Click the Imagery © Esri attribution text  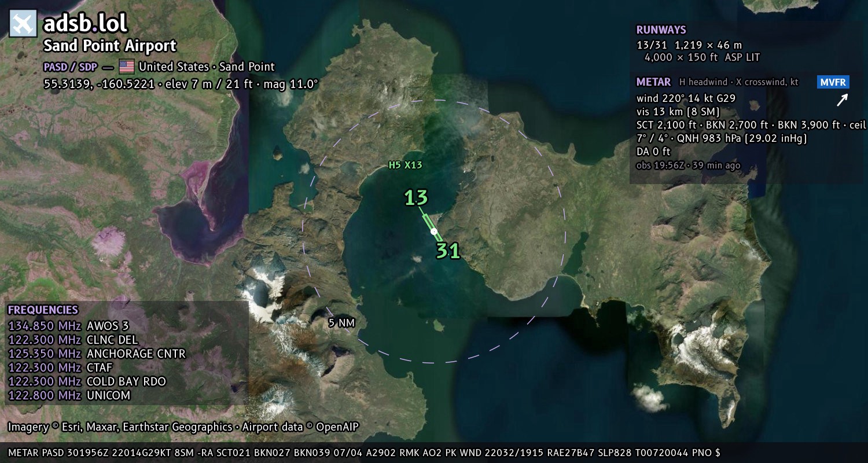pos(183,427)
